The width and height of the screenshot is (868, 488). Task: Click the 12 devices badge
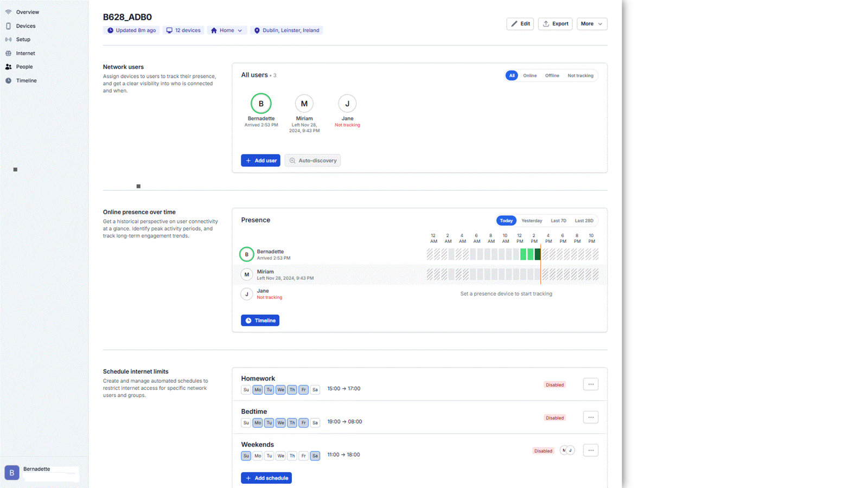click(x=183, y=30)
